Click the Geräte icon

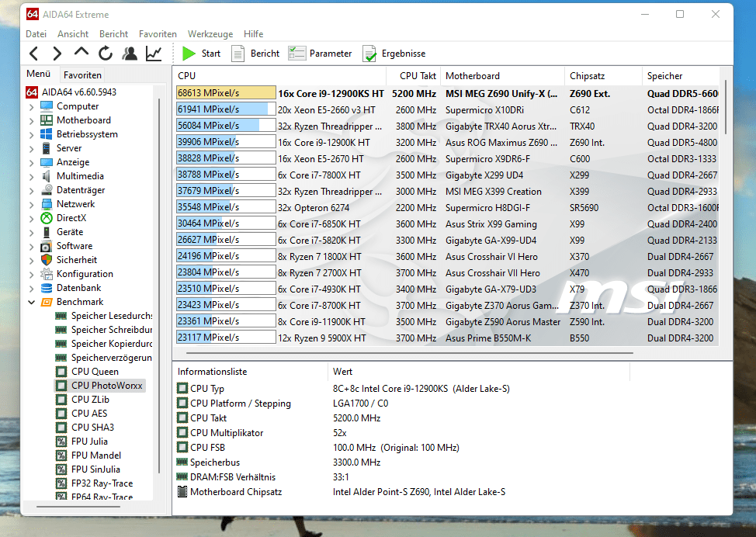(47, 232)
